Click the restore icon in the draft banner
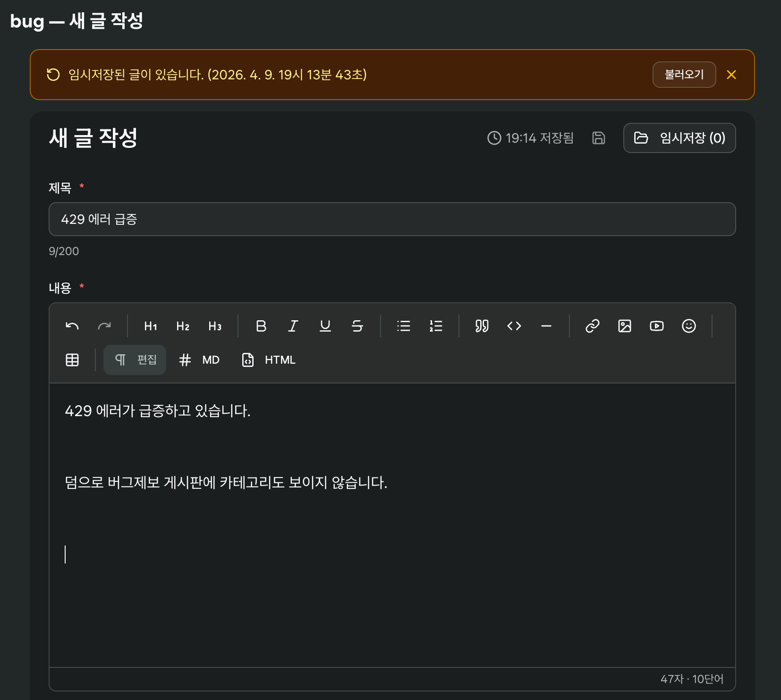 [53, 75]
